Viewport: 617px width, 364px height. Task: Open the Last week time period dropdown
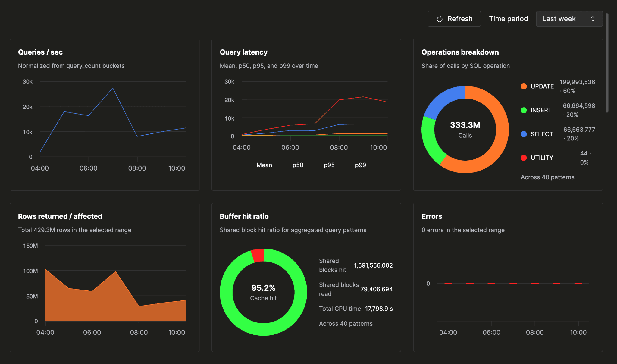569,19
